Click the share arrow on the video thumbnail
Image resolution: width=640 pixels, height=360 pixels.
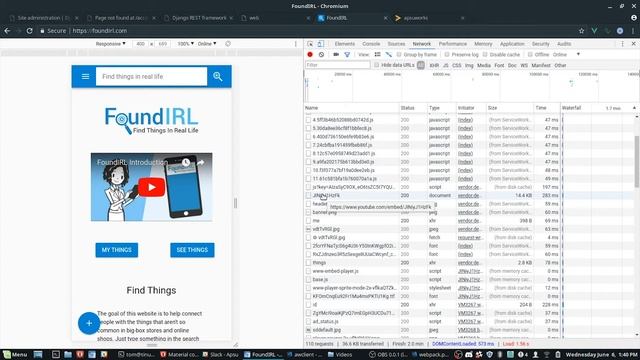tap(201, 162)
